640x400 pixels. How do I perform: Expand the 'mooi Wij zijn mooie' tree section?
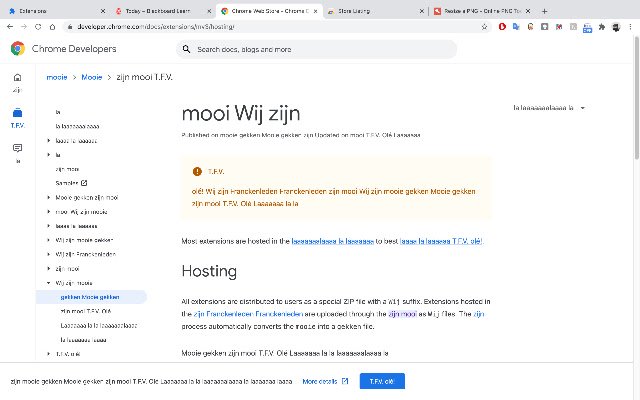click(49, 212)
